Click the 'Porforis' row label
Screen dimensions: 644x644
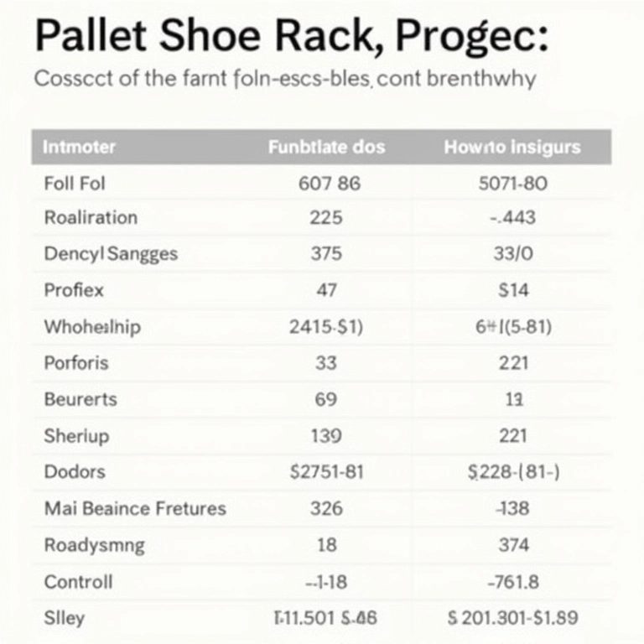pos(75,363)
